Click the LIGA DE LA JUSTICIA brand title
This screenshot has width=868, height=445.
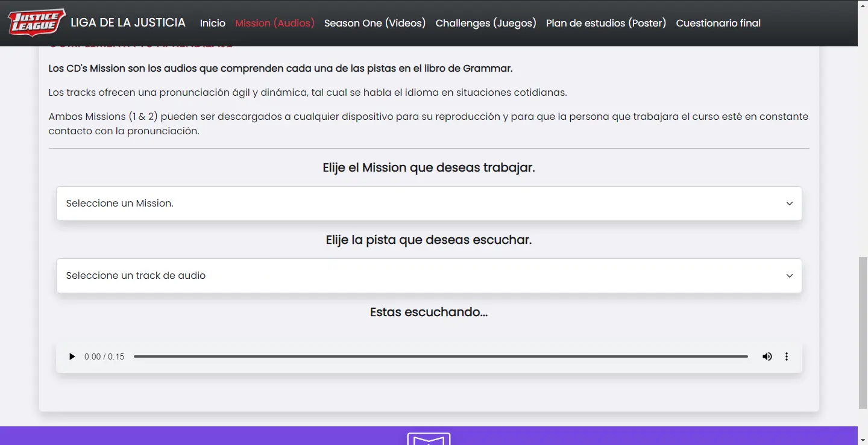coord(128,23)
